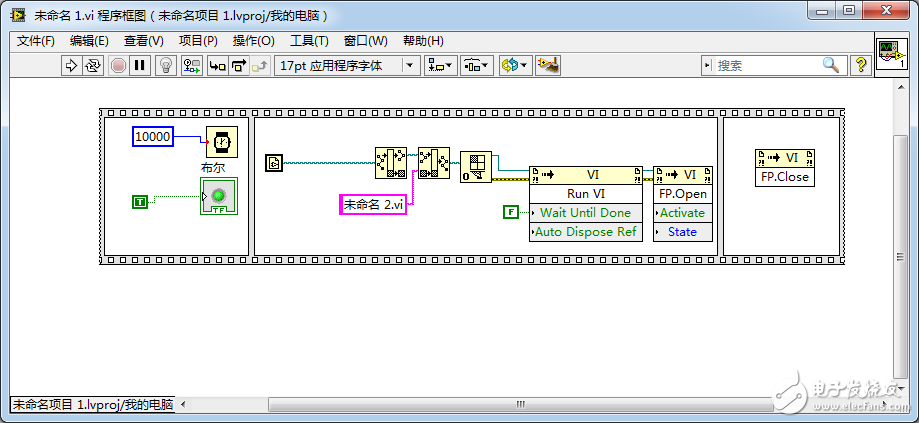Click Step Into button
The width and height of the screenshot is (919, 423).
click(217, 65)
